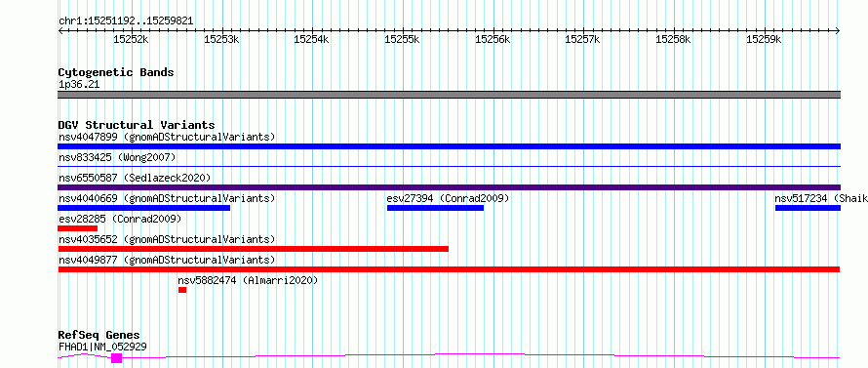
Task: Click the FHAD1|NM_052929 gene label
Action: pyautogui.click(x=102, y=347)
